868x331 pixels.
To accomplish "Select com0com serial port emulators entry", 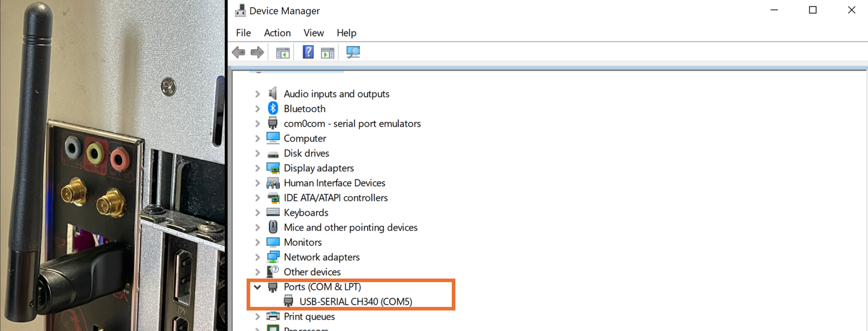I will click(352, 124).
